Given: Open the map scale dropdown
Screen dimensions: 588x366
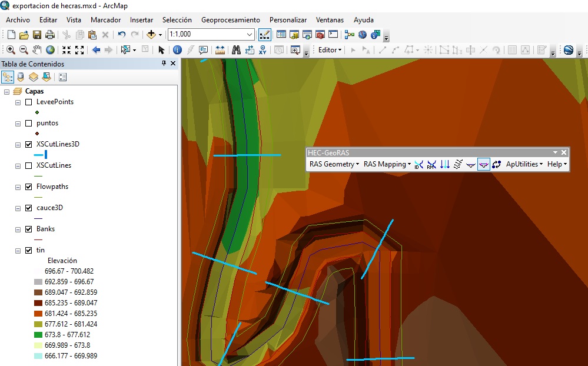Looking at the screenshot, I should click(x=250, y=35).
